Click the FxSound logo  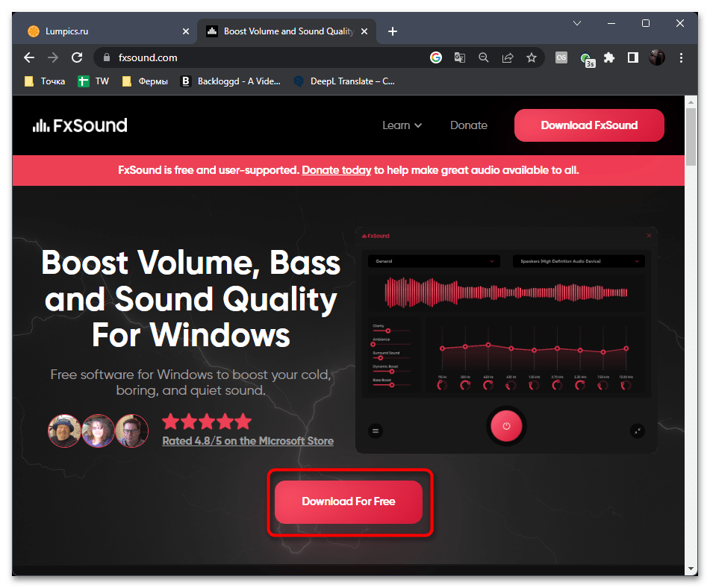[80, 125]
